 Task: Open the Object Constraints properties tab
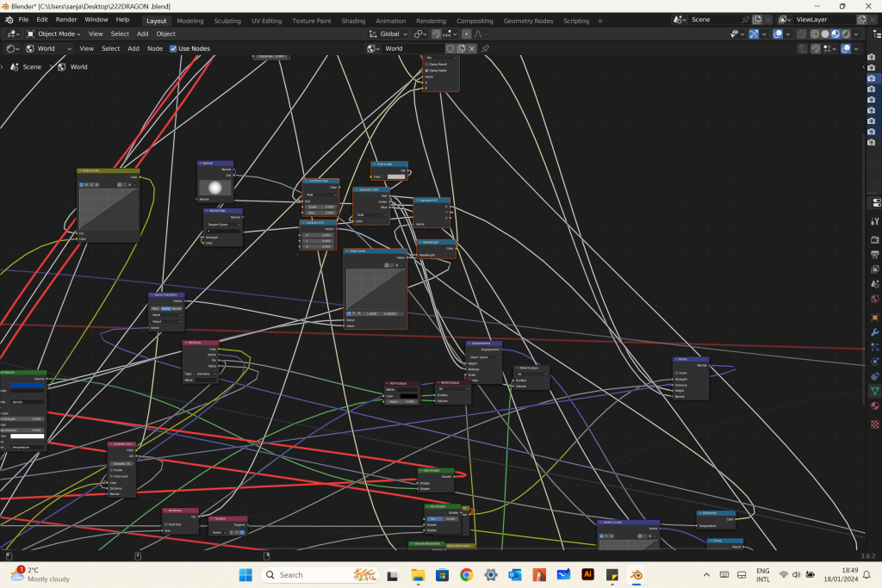pyautogui.click(x=875, y=376)
